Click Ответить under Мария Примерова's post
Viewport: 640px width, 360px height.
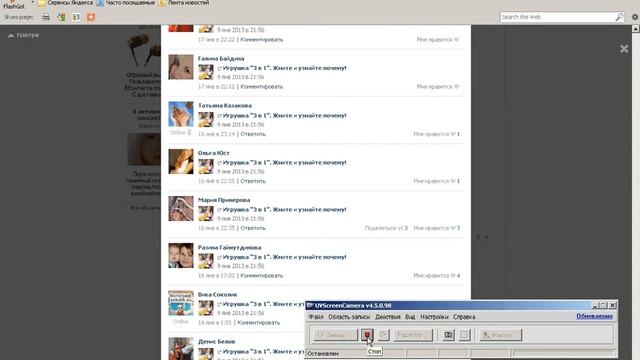coord(253,228)
